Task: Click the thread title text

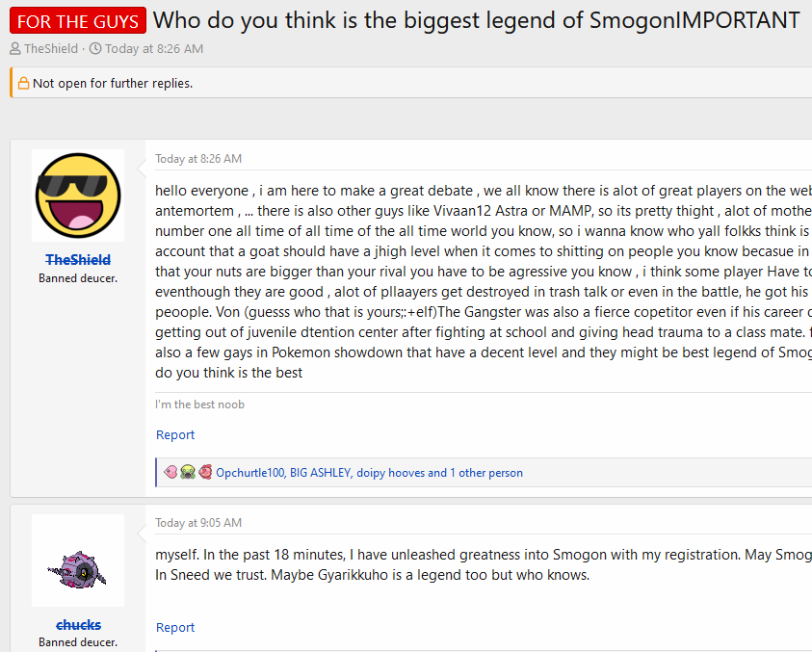Action: (x=477, y=21)
